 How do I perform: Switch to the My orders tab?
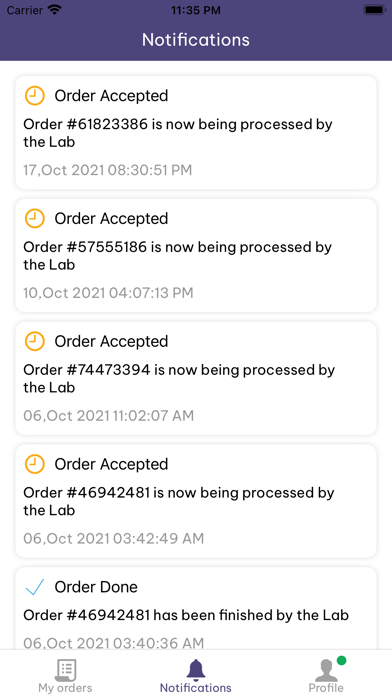click(65, 688)
